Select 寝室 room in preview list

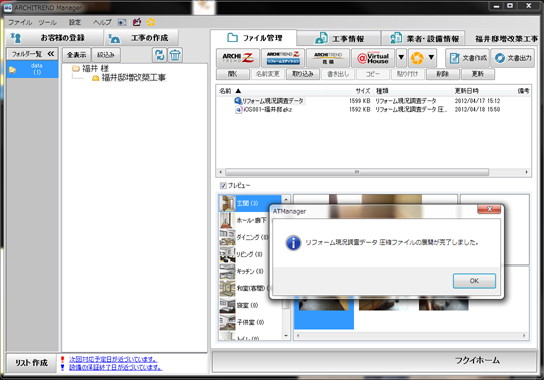pos(250,305)
